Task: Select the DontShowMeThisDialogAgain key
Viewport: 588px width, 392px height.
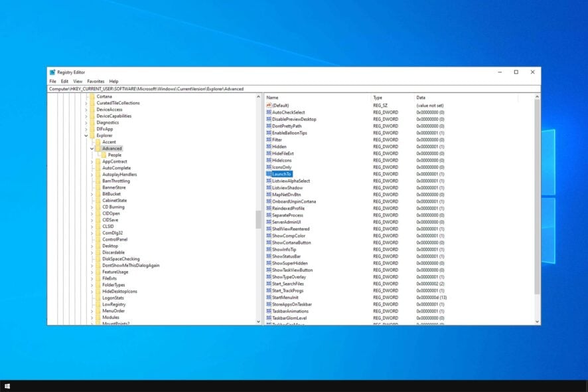Action: 131,266
